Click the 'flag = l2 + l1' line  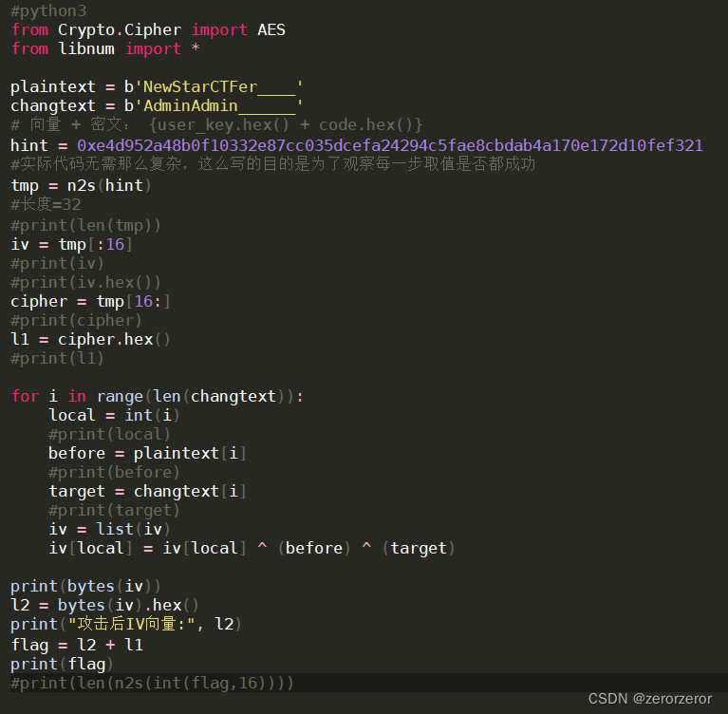(77, 646)
